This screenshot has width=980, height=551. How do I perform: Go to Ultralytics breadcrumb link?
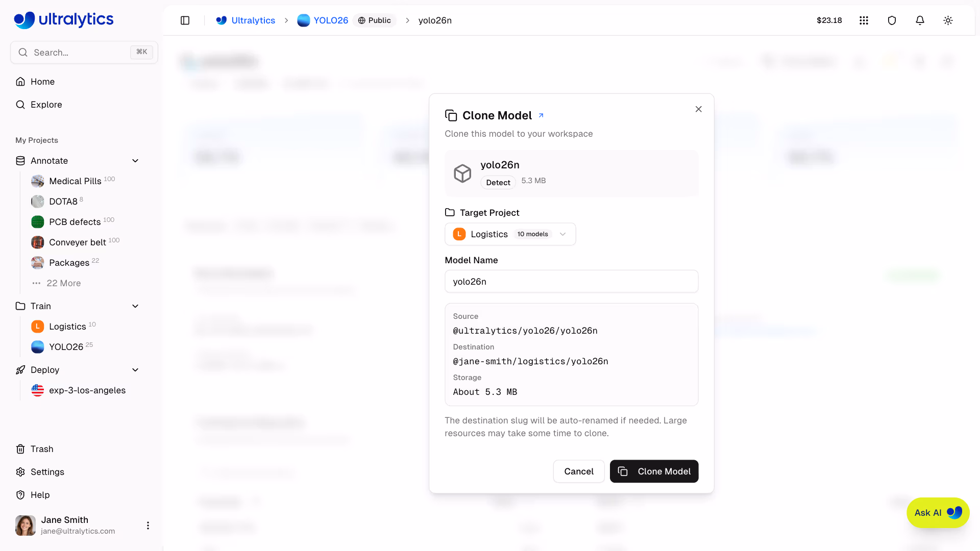253,20
